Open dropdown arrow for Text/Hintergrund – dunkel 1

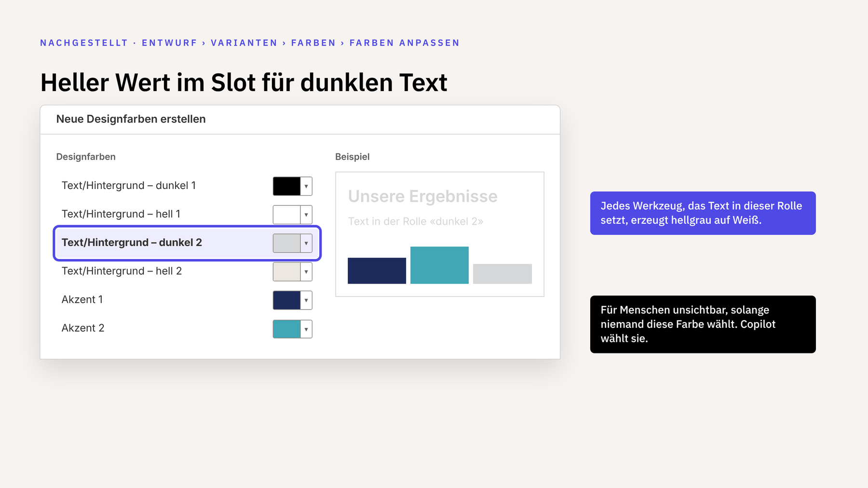(306, 186)
